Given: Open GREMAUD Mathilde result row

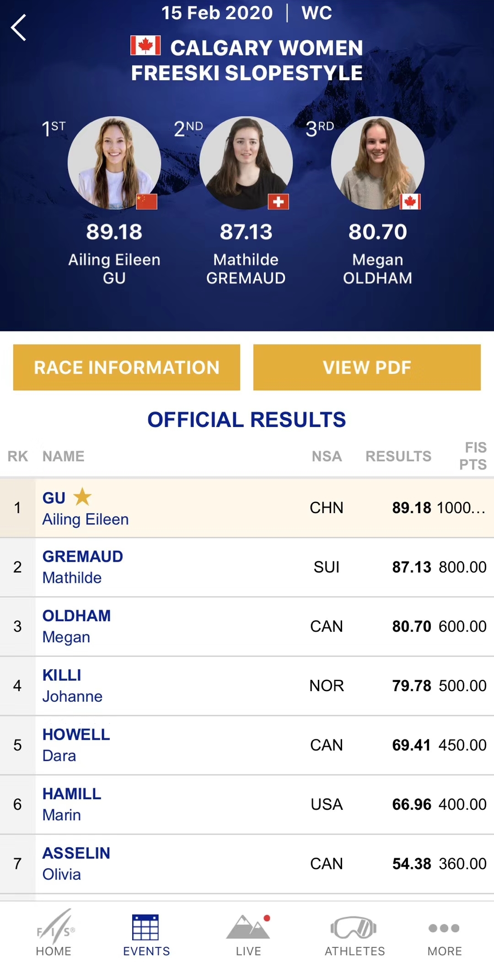Looking at the screenshot, I should 247,567.
